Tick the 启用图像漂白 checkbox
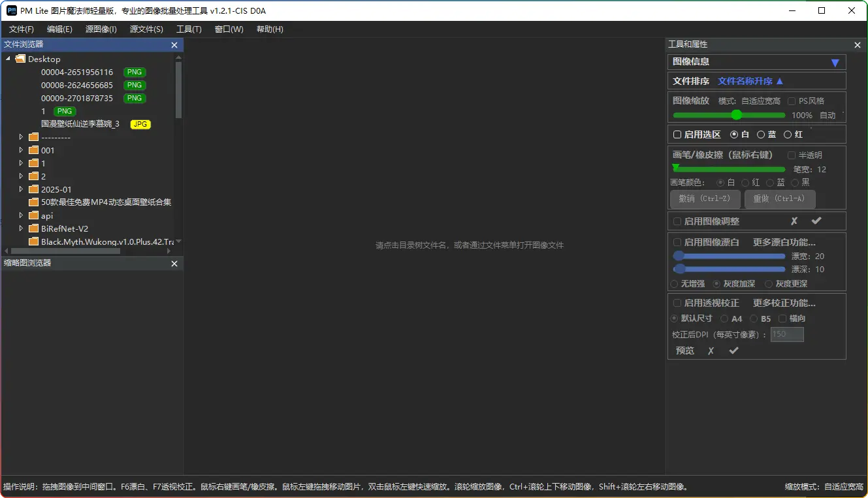The image size is (868, 498). pos(677,242)
